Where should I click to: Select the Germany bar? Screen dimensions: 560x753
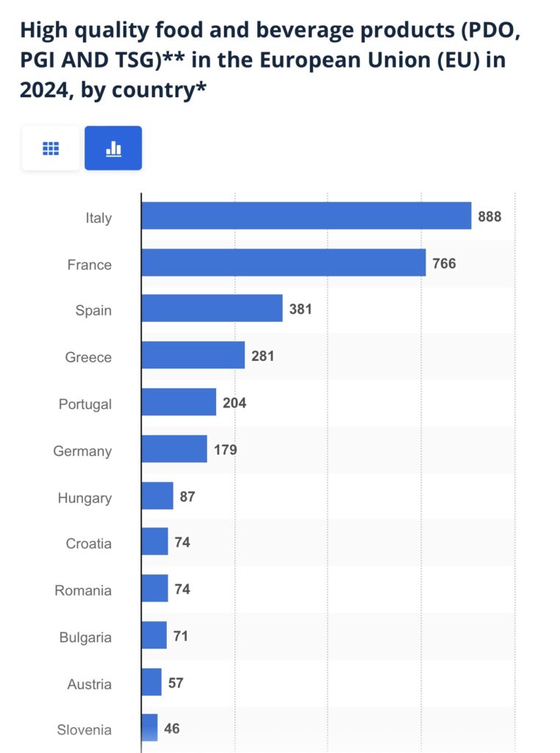point(174,449)
